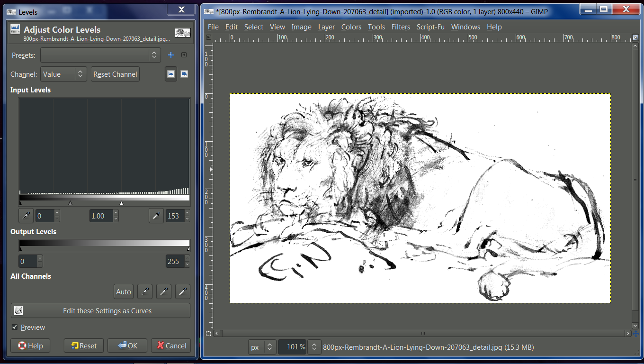The height and width of the screenshot is (364, 644).
Task: Pick white point eyedropper under Input Levels
Action: pos(156,216)
